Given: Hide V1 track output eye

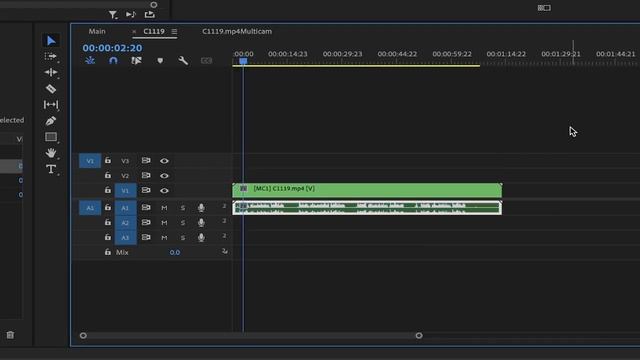Looking at the screenshot, I should [164, 191].
